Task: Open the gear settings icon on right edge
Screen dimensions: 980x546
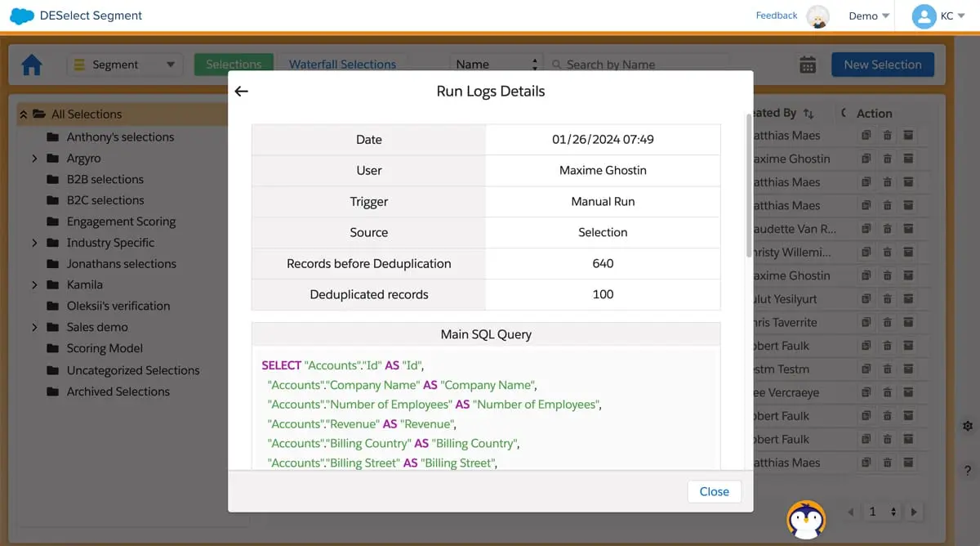Action: (x=968, y=426)
